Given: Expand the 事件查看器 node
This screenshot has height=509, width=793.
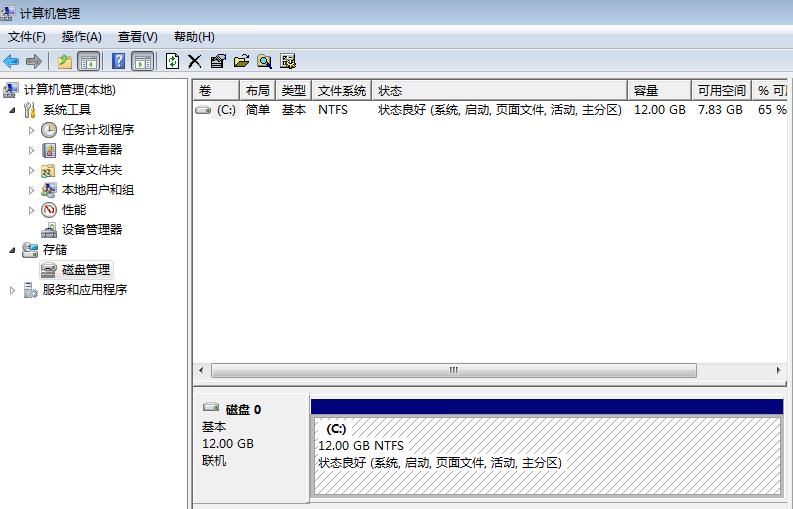Looking at the screenshot, I should (31, 150).
